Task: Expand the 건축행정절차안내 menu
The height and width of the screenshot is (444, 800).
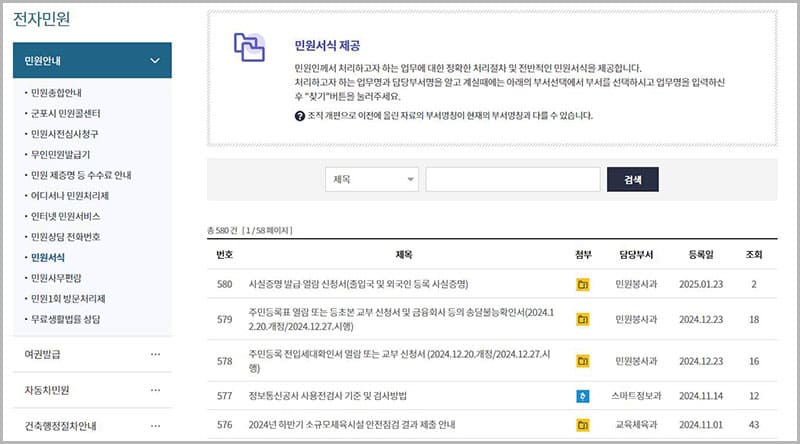Action: (154, 425)
